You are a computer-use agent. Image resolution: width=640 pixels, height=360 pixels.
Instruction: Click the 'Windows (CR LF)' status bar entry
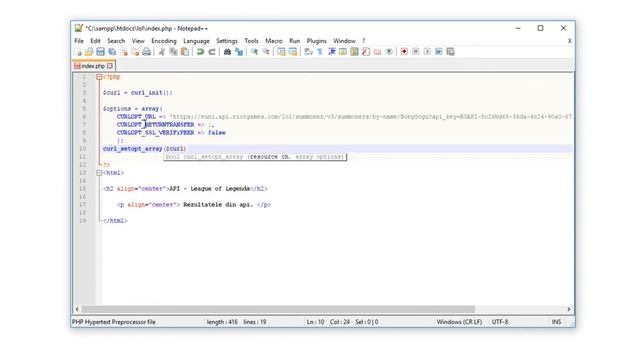click(459, 322)
